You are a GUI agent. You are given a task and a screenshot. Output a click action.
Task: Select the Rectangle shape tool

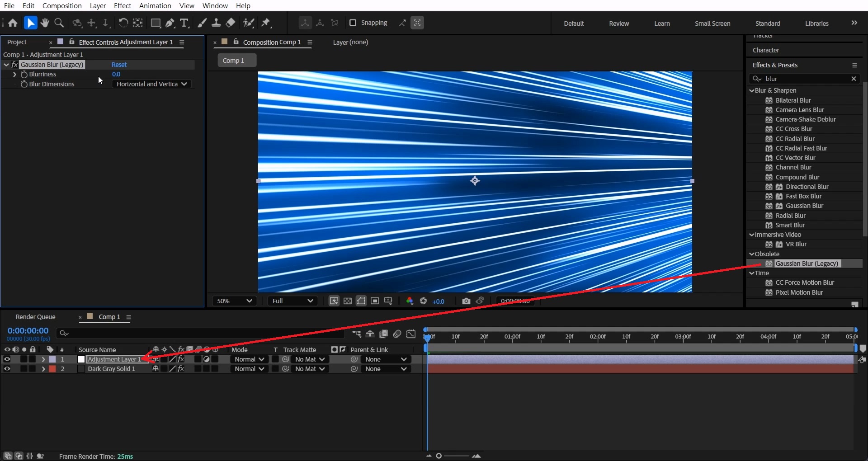coord(156,23)
